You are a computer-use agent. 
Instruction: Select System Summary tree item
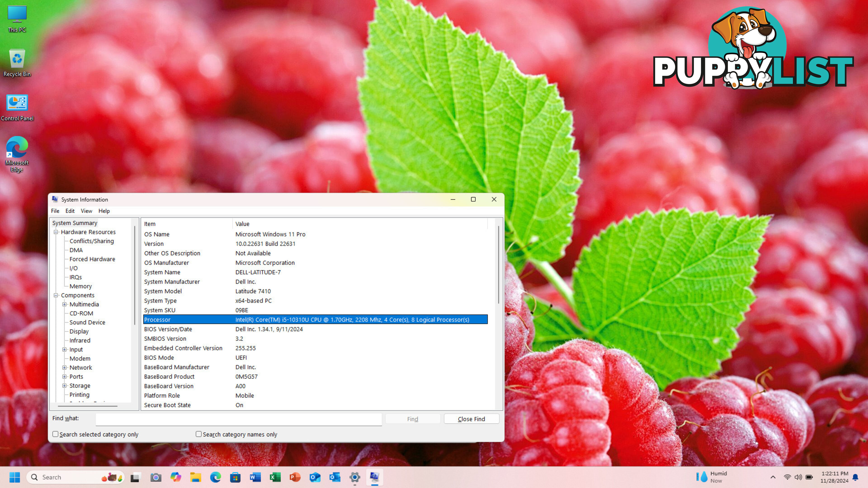pos(75,223)
